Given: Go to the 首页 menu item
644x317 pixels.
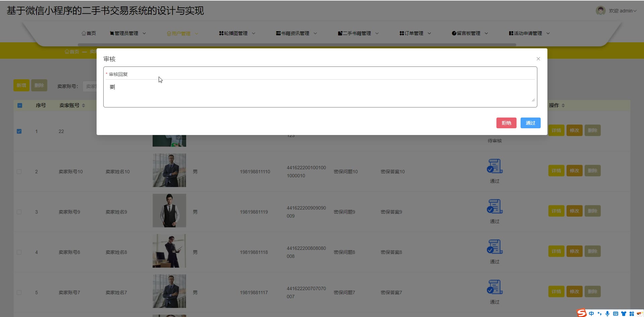Looking at the screenshot, I should (x=89, y=33).
